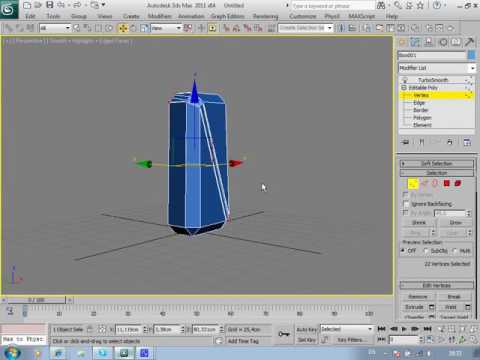
Task: Click the Select Object tool icon
Action: tap(77, 28)
